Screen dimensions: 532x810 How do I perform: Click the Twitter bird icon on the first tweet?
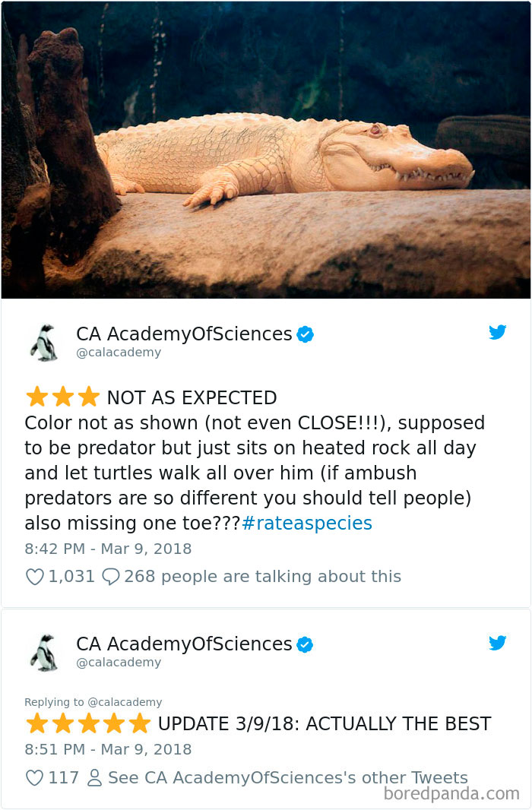point(499,332)
